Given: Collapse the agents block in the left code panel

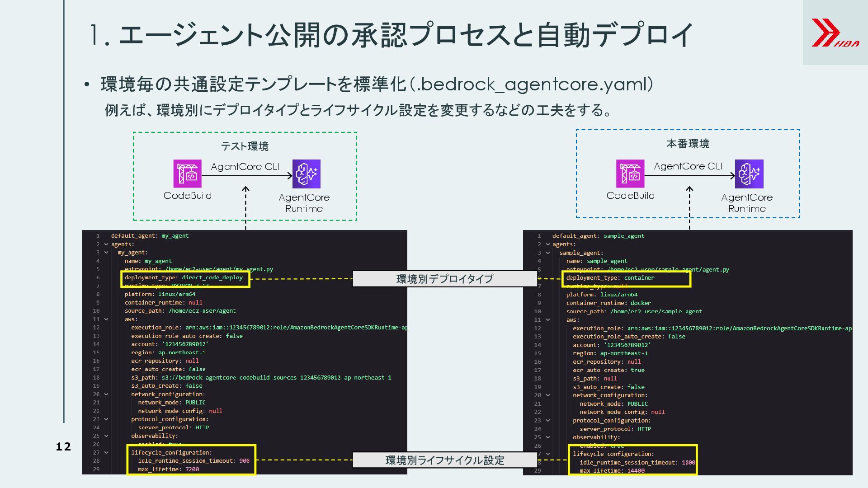Looking at the screenshot, I should point(106,244).
